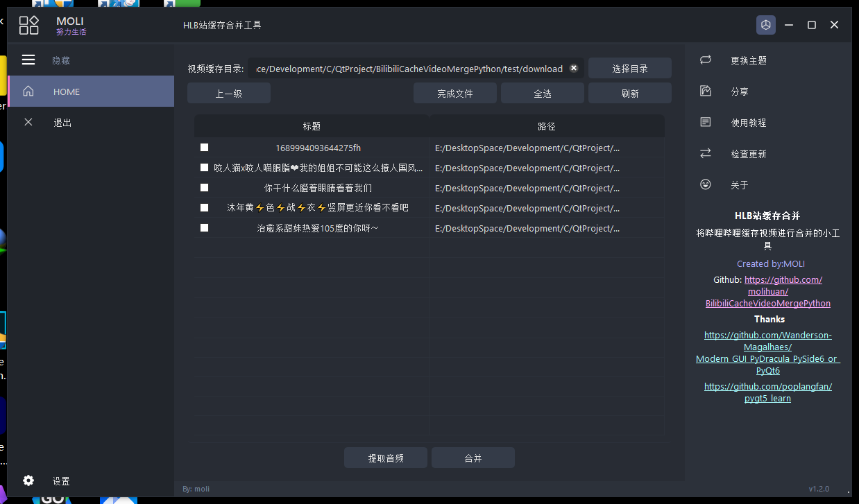Image resolution: width=859 pixels, height=504 pixels.
Task: Select the HOME house icon in sidebar
Action: 28,91
